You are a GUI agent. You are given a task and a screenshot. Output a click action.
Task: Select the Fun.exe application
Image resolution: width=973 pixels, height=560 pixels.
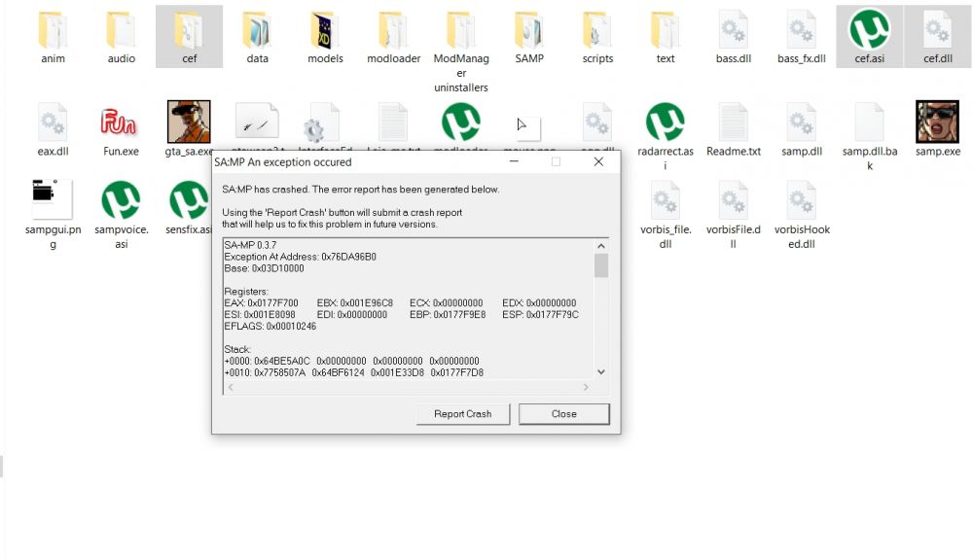point(121,129)
